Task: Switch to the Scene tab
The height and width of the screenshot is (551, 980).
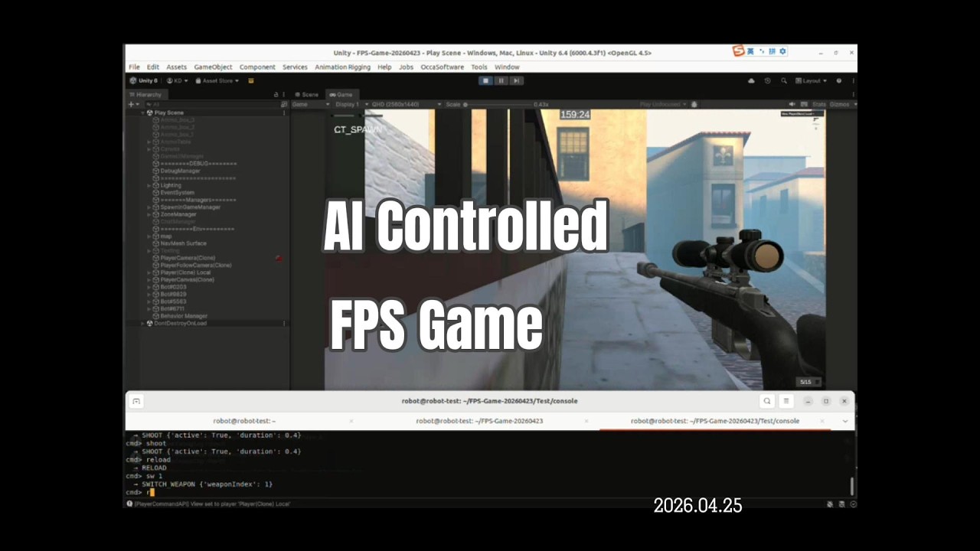Action: 307,94
